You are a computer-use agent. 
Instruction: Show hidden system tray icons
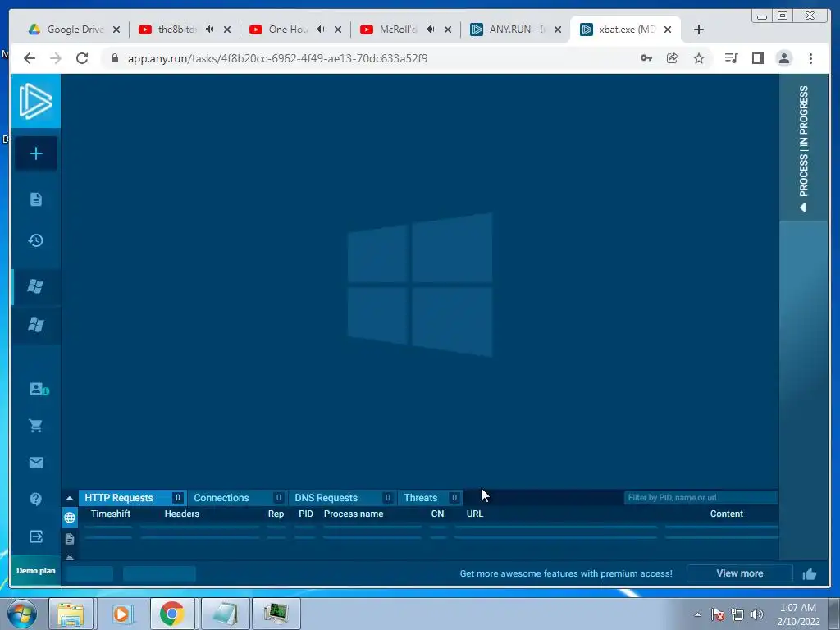tap(697, 614)
